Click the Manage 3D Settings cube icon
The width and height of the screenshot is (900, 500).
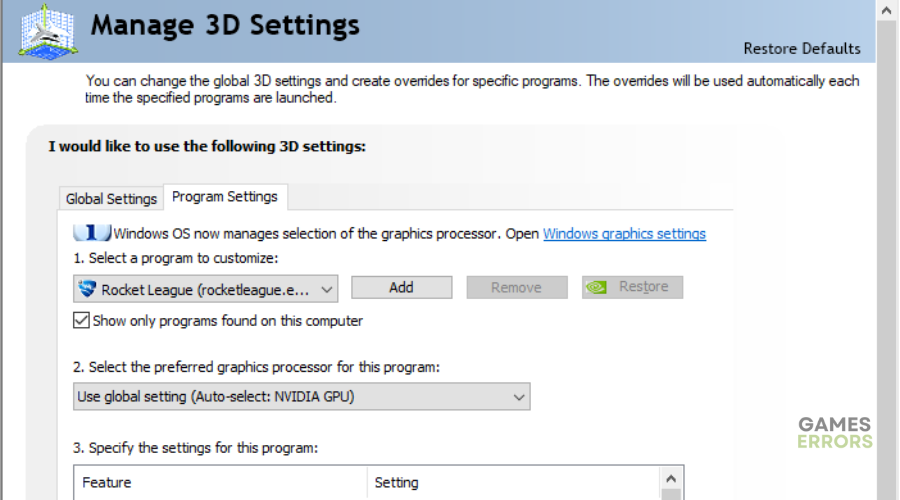[48, 32]
